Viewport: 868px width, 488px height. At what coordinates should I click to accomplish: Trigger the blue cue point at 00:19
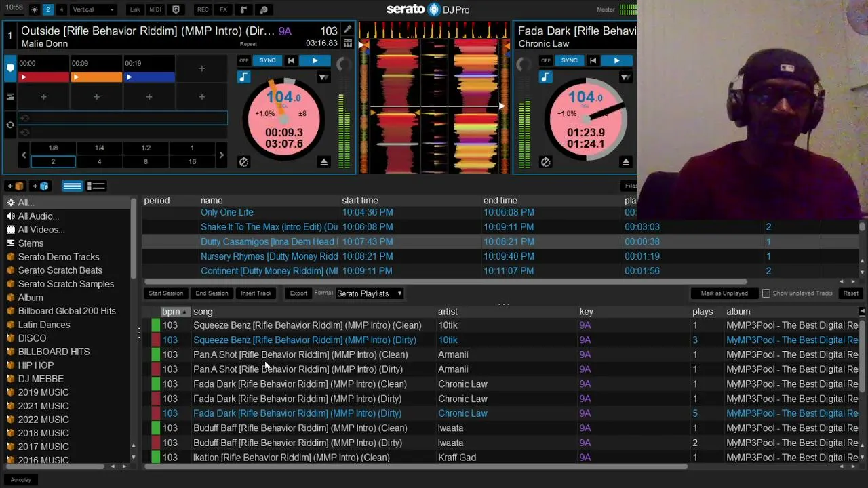(149, 77)
